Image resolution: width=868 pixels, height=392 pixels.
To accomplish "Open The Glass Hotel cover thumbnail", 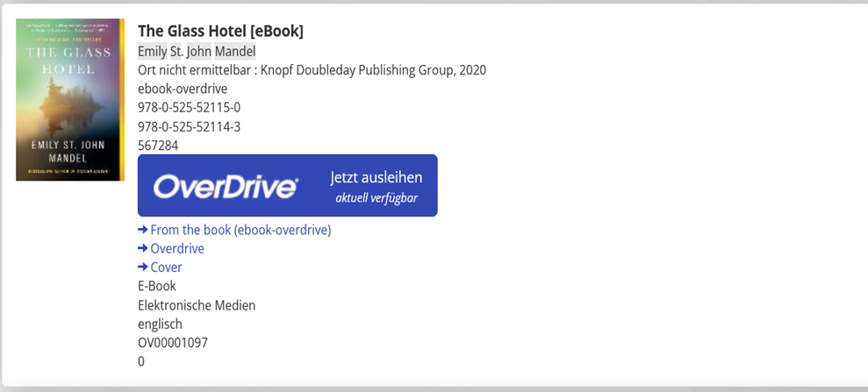I will tap(70, 99).
